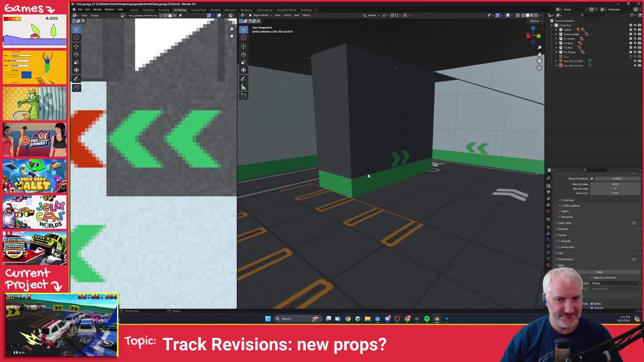This screenshot has height=362, width=644.
Task: Click the viewport pan hand icon
Action: click(x=539, y=54)
